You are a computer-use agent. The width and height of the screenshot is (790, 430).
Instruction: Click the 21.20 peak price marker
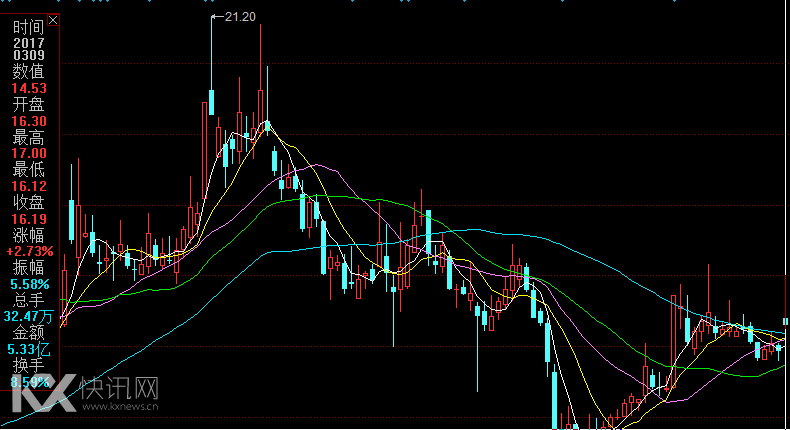click(240, 17)
